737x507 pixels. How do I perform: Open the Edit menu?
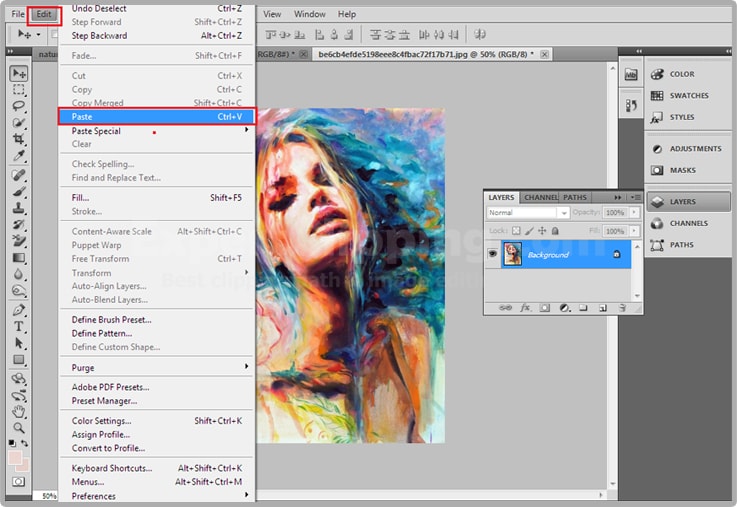tap(44, 14)
